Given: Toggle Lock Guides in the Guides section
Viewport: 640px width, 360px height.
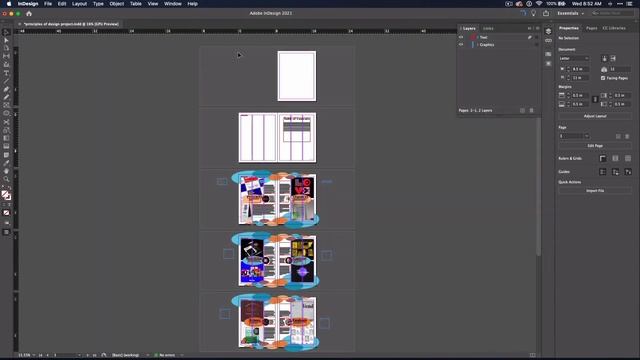Looking at the screenshot, I should click(x=616, y=172).
